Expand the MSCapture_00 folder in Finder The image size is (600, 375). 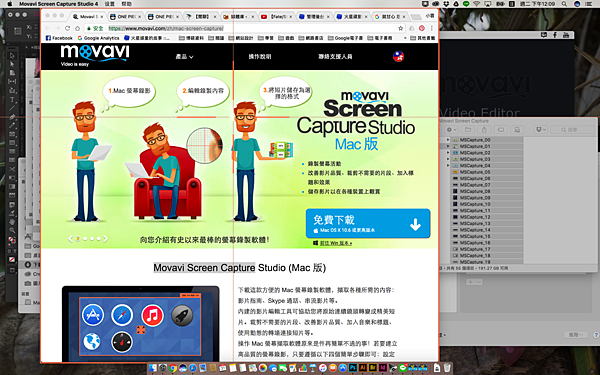(x=448, y=140)
